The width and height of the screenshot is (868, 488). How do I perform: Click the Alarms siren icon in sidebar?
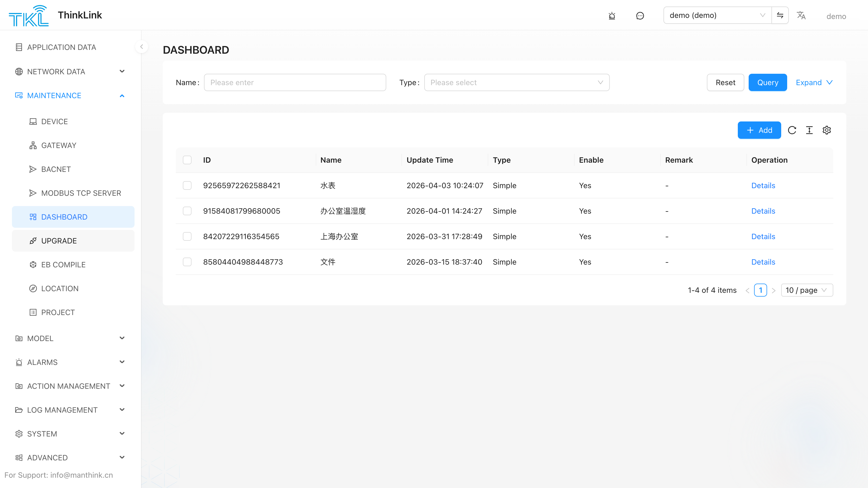pos(19,362)
